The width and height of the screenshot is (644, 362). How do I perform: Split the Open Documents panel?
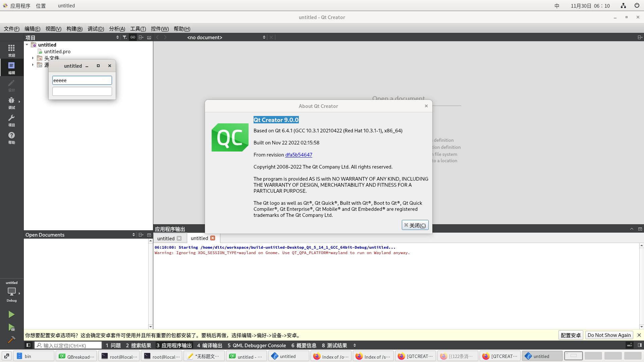141,235
